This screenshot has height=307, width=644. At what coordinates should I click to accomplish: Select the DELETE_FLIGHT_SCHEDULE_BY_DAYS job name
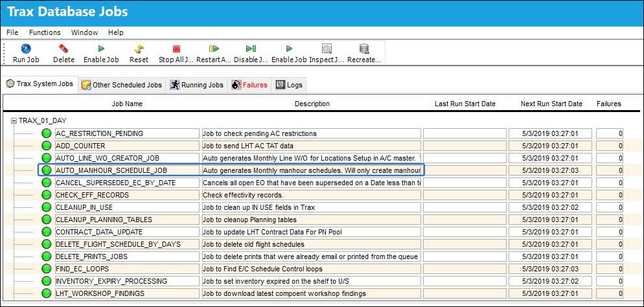(x=127, y=244)
